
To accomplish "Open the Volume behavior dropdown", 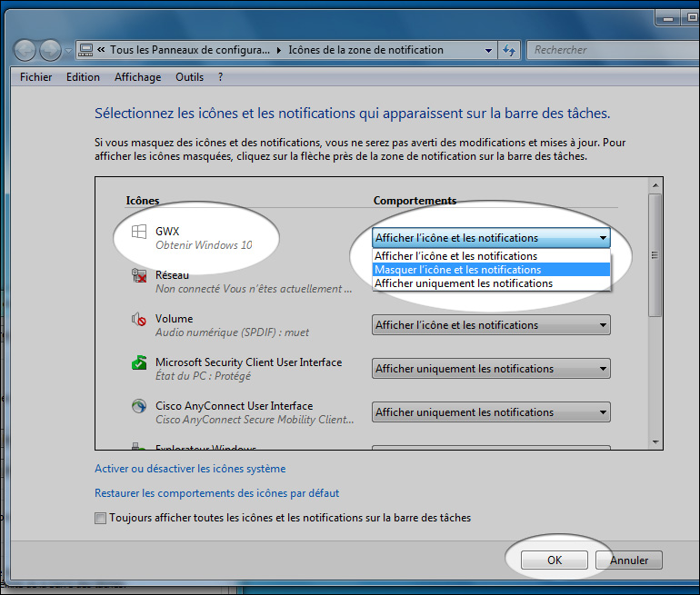I will coord(491,325).
